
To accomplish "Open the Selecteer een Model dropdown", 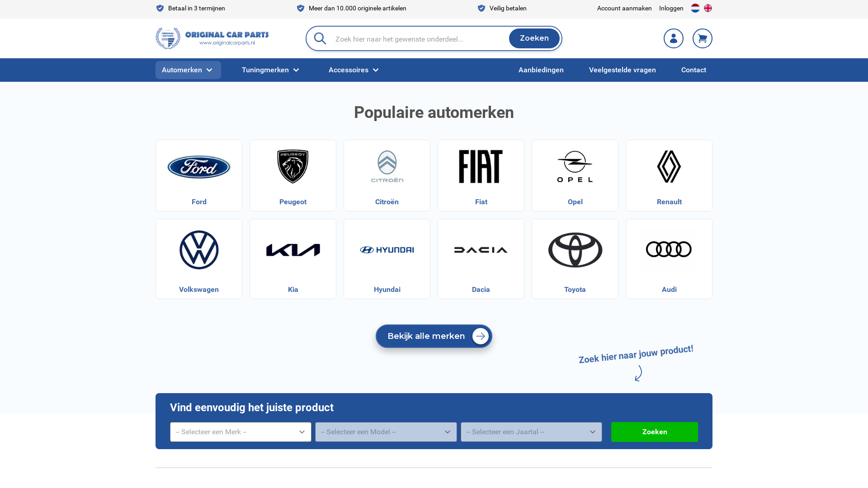I will point(386,432).
